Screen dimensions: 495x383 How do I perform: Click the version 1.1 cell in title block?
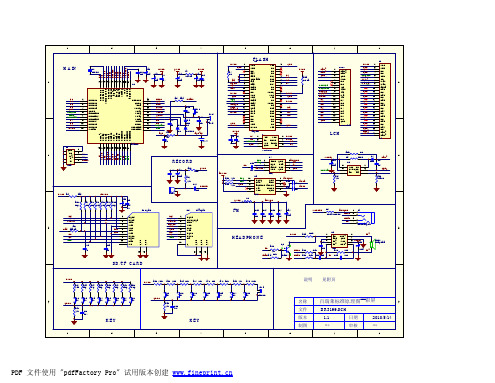click(x=329, y=317)
